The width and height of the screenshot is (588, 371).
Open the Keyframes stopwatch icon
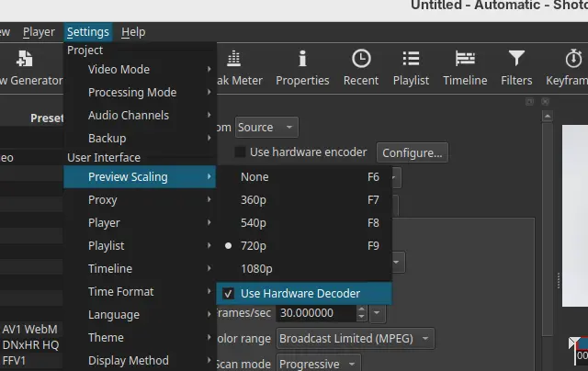pyautogui.click(x=571, y=61)
